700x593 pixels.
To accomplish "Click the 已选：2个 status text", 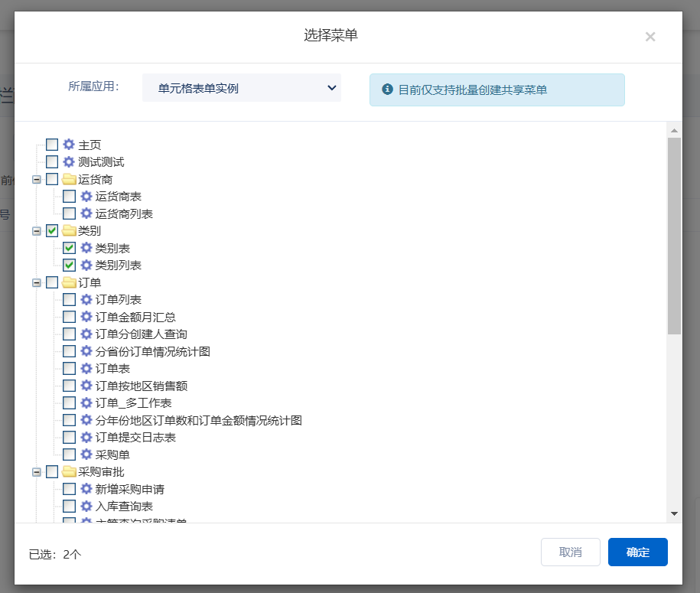I will (55, 554).
